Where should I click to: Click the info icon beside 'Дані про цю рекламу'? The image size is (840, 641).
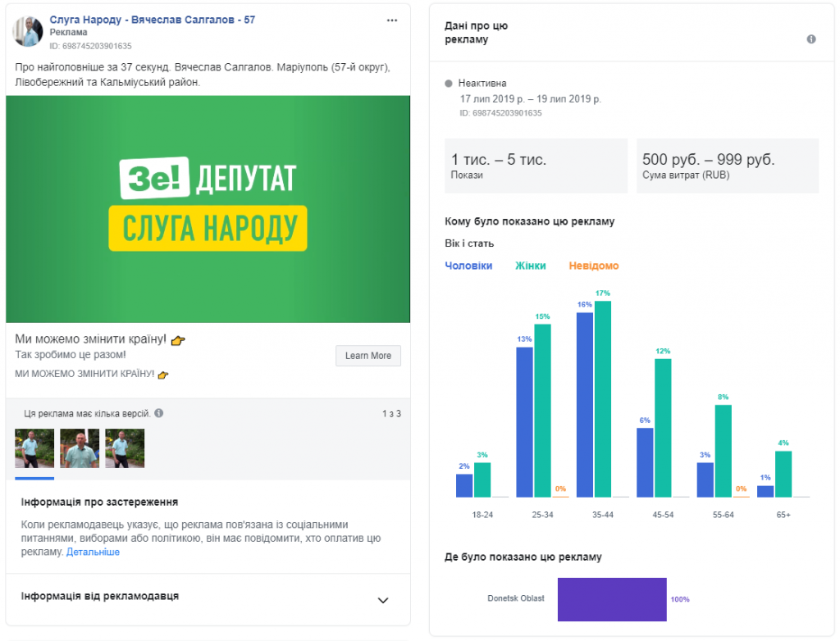coord(811,39)
